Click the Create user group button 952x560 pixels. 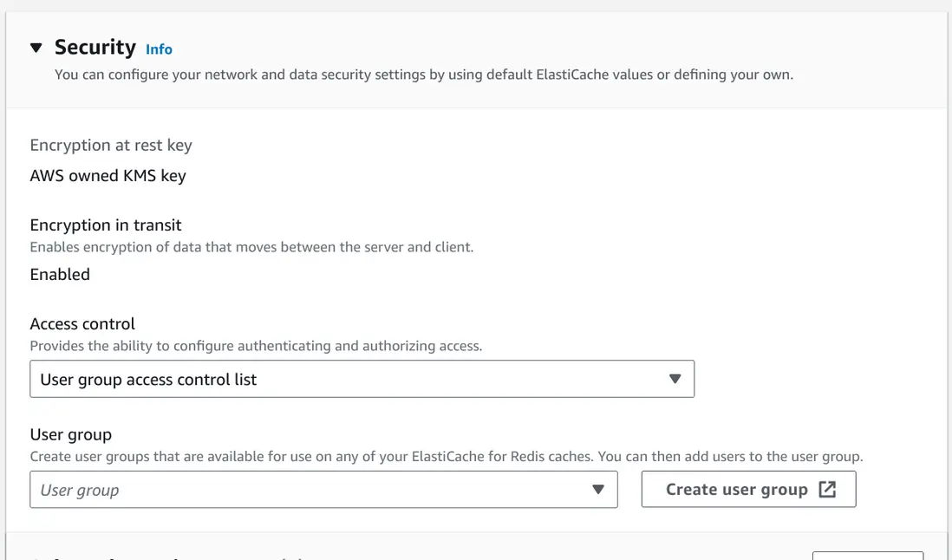point(737,490)
